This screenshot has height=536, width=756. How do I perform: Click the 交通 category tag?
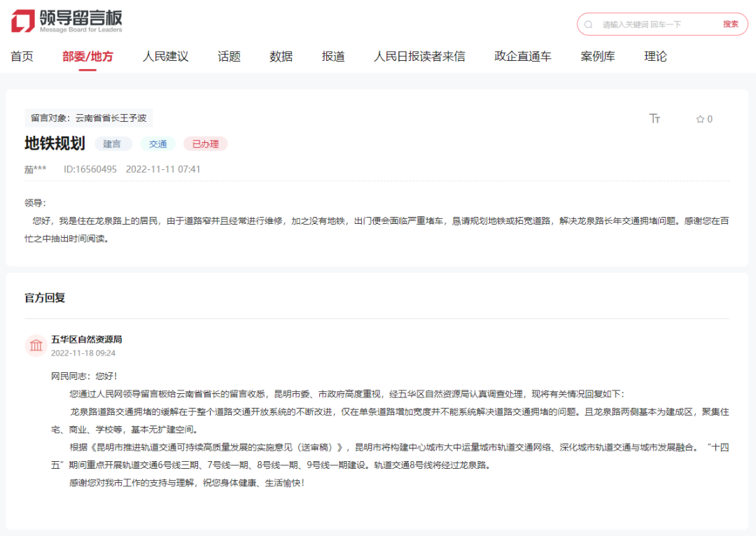(x=157, y=144)
